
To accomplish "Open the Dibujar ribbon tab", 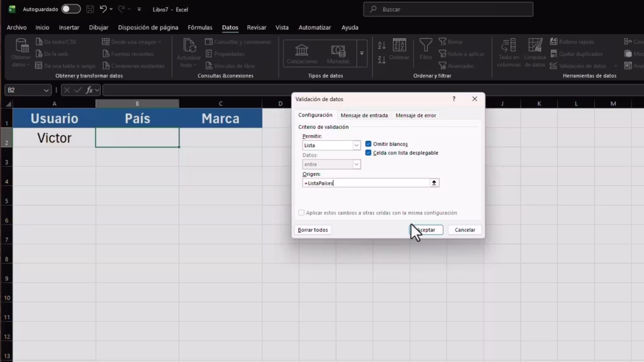I will (99, 28).
